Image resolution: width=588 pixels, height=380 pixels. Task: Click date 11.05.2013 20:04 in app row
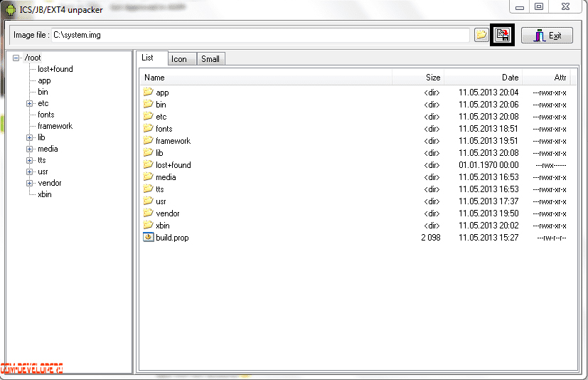(x=488, y=93)
